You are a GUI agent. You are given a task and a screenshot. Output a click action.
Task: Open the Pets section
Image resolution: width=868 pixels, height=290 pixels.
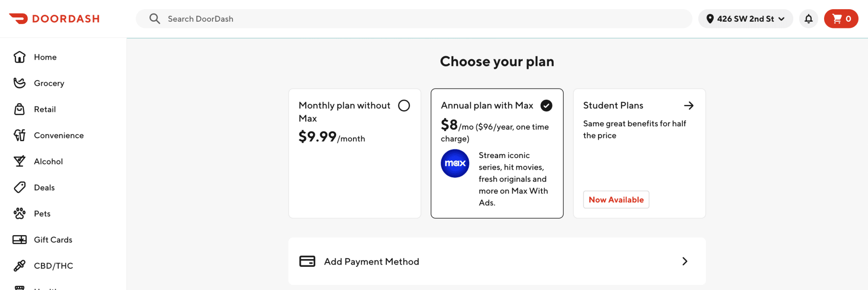tap(42, 213)
